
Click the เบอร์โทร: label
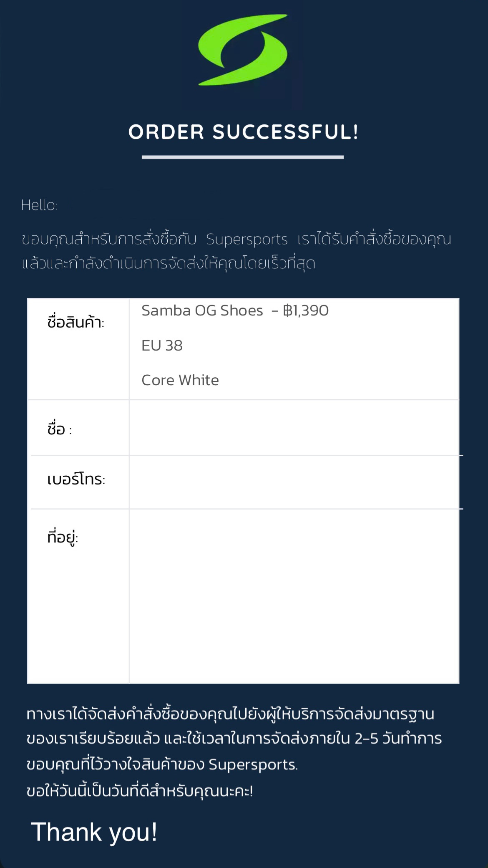coord(76,479)
